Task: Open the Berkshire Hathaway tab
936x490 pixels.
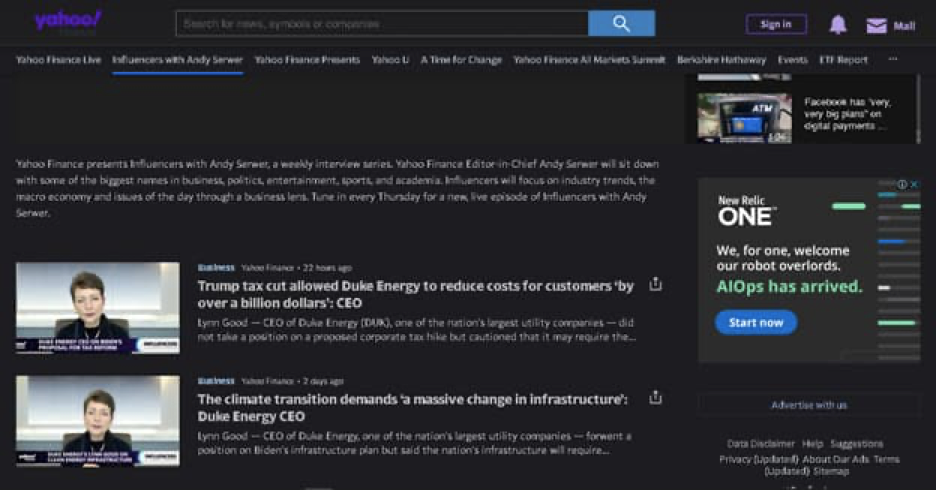Action: pos(721,60)
